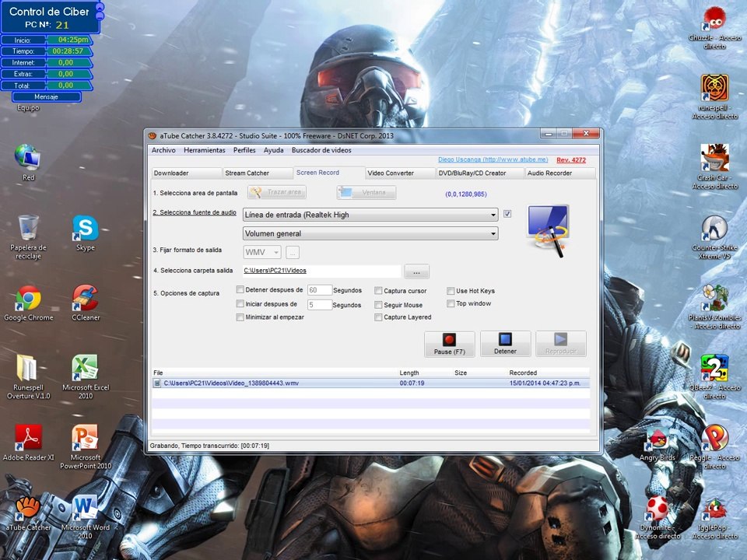Viewport: 747px width, 560px height.
Task: Open Buscador de videos menu
Action: (x=321, y=150)
